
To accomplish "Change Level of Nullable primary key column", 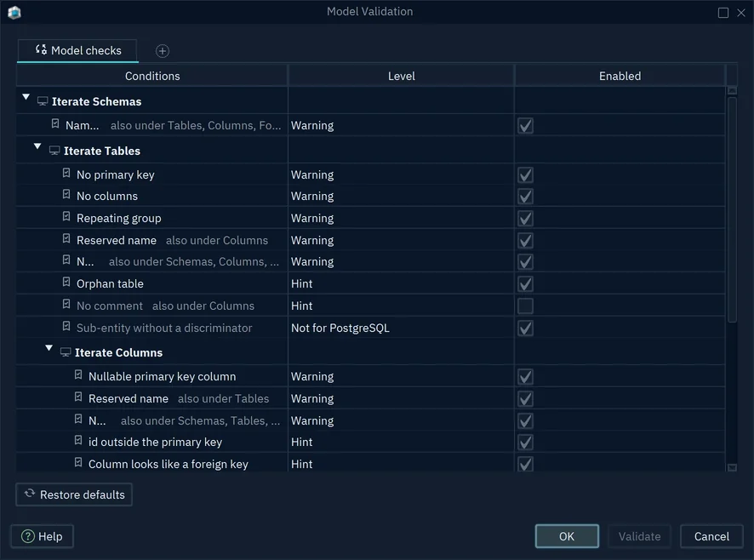I will pos(401,377).
